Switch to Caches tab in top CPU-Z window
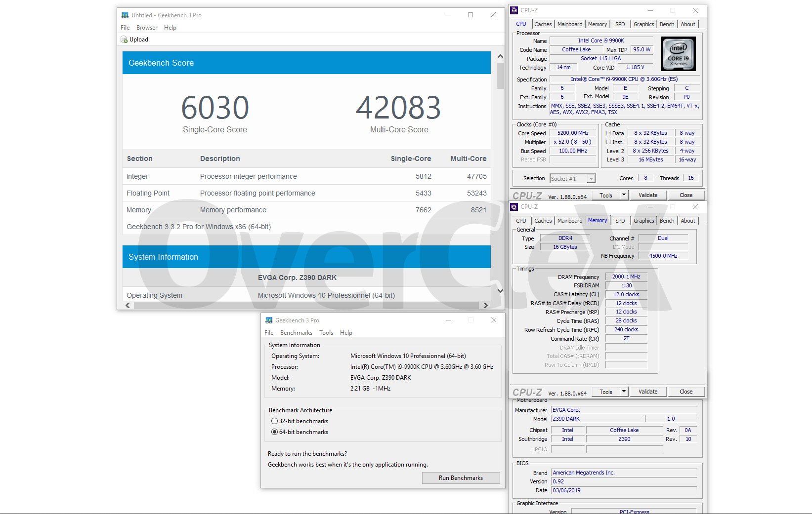The image size is (812, 514). (543, 24)
